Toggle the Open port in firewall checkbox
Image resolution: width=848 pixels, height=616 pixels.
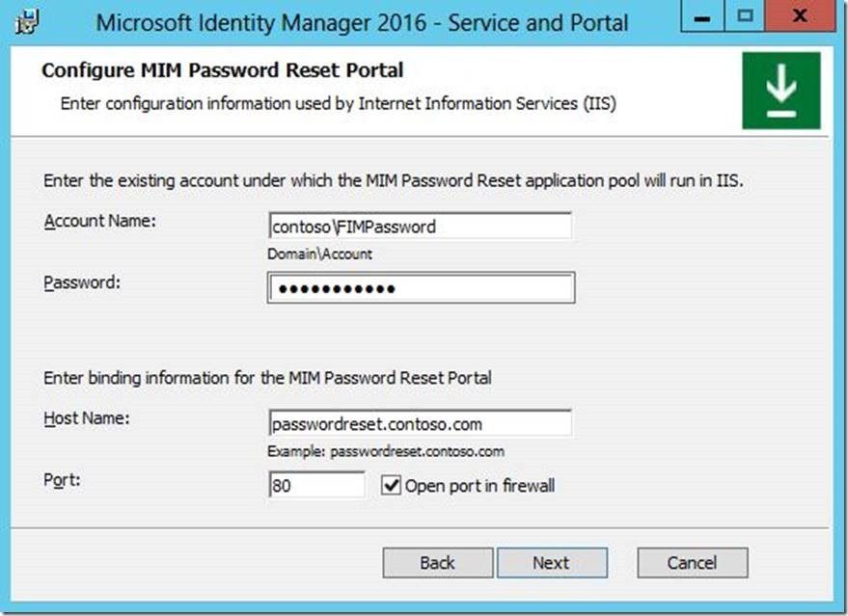pos(391,485)
